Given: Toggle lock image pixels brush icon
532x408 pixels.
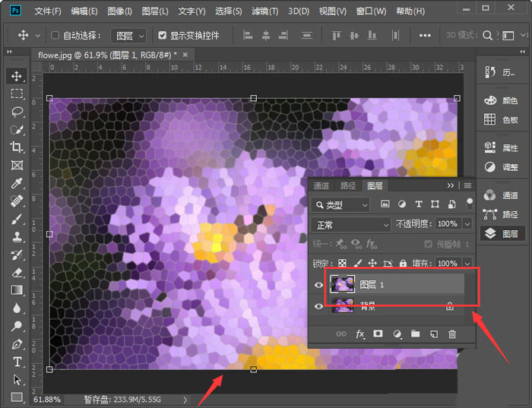Looking at the screenshot, I should pos(358,264).
